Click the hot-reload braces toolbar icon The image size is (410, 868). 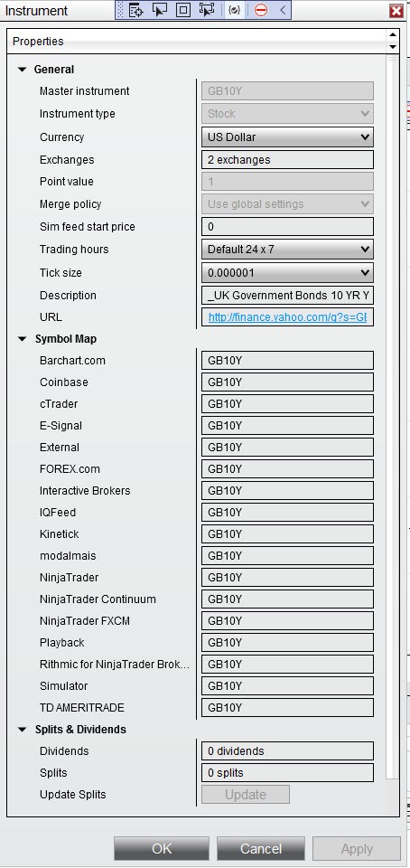[x=234, y=10]
